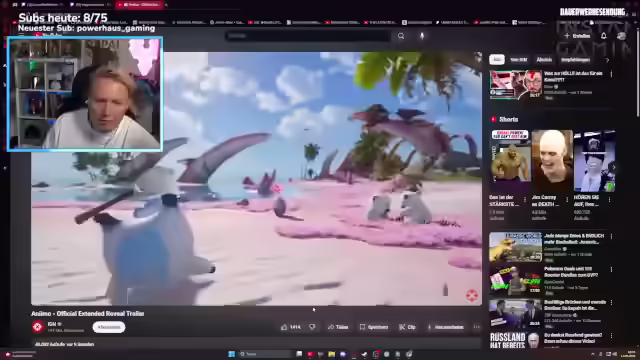Save video using Speichern

(373, 327)
